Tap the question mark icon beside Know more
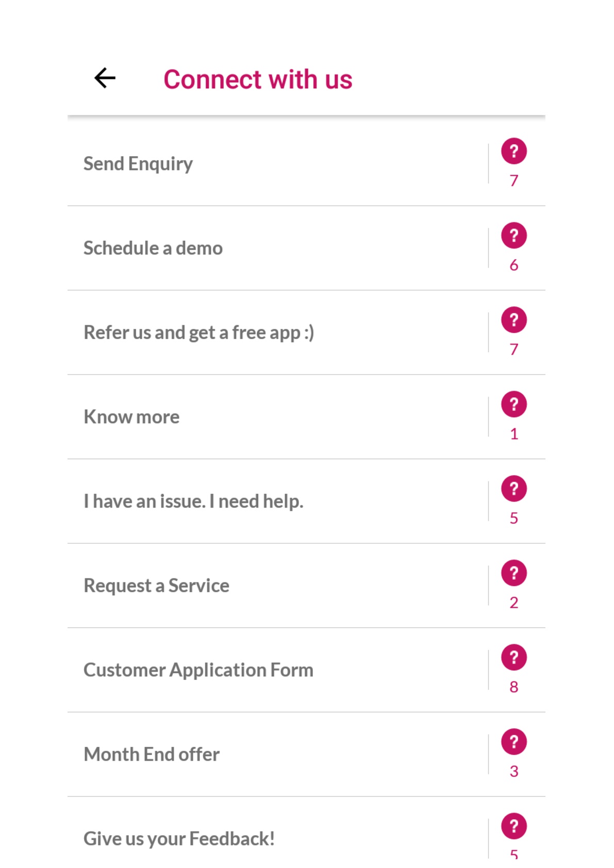 513,405
